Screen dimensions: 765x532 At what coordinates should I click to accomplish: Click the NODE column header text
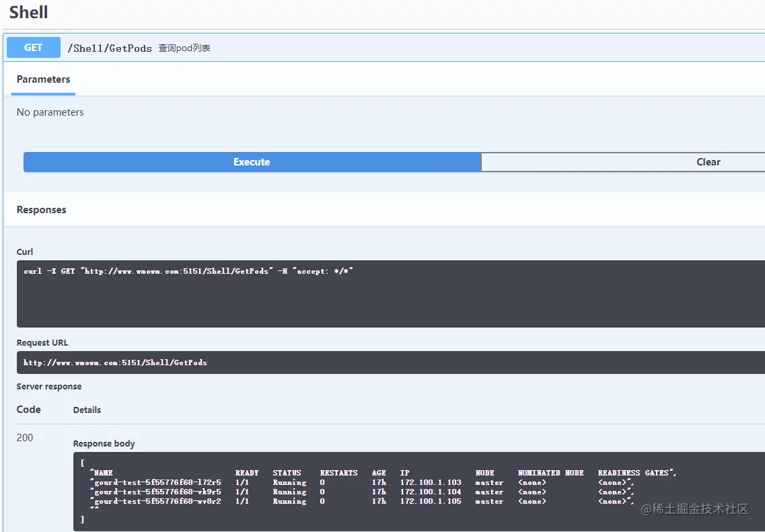[484, 473]
